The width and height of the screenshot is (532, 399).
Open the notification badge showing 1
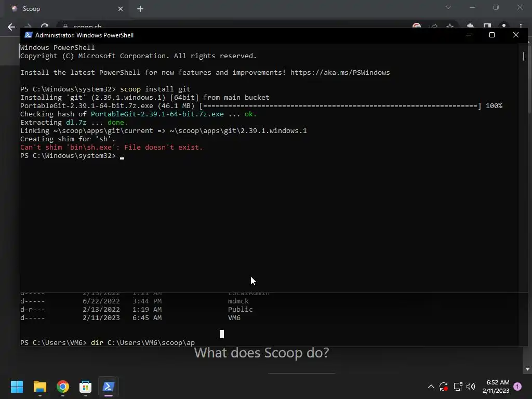(x=517, y=387)
